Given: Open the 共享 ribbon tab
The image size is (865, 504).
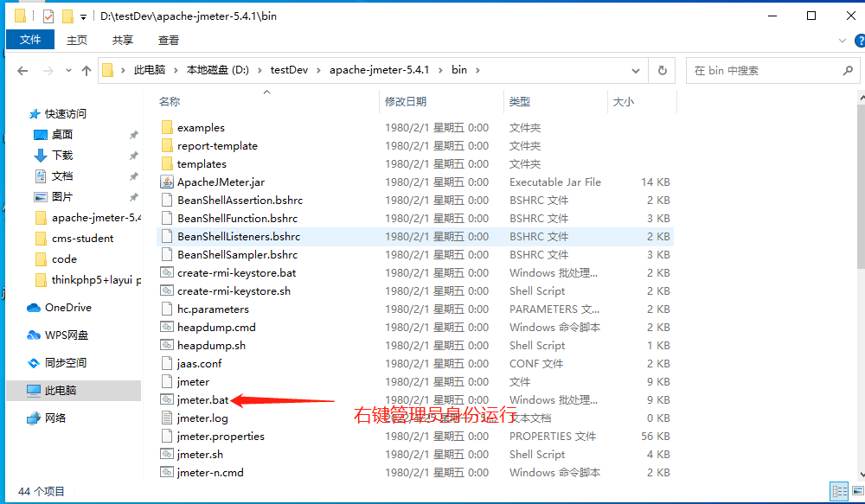Looking at the screenshot, I should [123, 40].
